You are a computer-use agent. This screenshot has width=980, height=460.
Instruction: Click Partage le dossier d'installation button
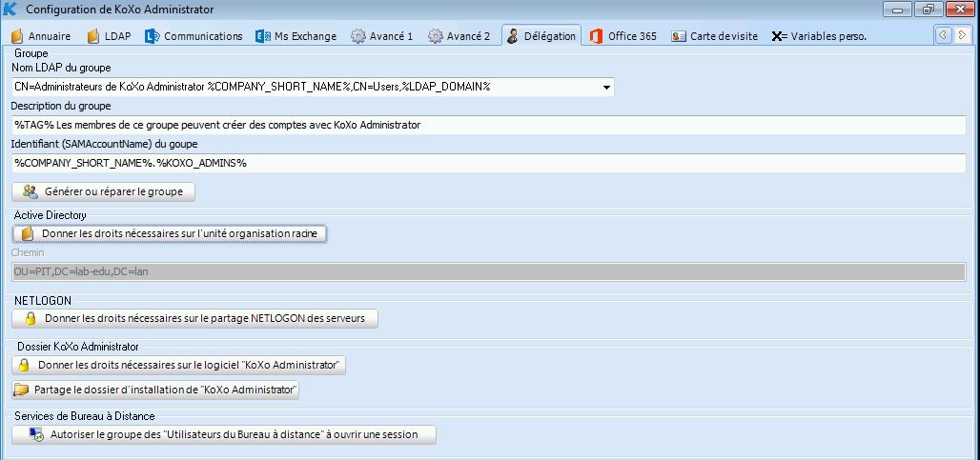[x=155, y=390]
